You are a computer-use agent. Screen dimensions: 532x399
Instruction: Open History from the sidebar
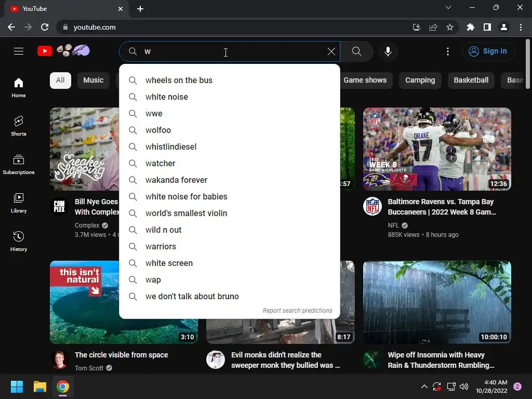(19, 241)
